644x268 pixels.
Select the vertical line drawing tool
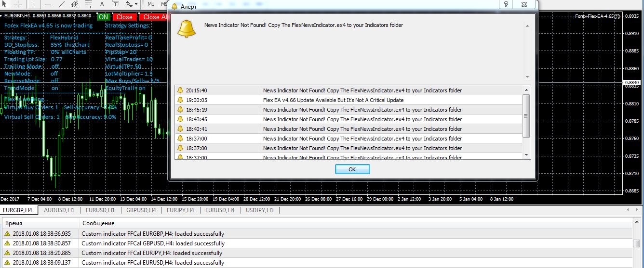(x=35, y=4)
